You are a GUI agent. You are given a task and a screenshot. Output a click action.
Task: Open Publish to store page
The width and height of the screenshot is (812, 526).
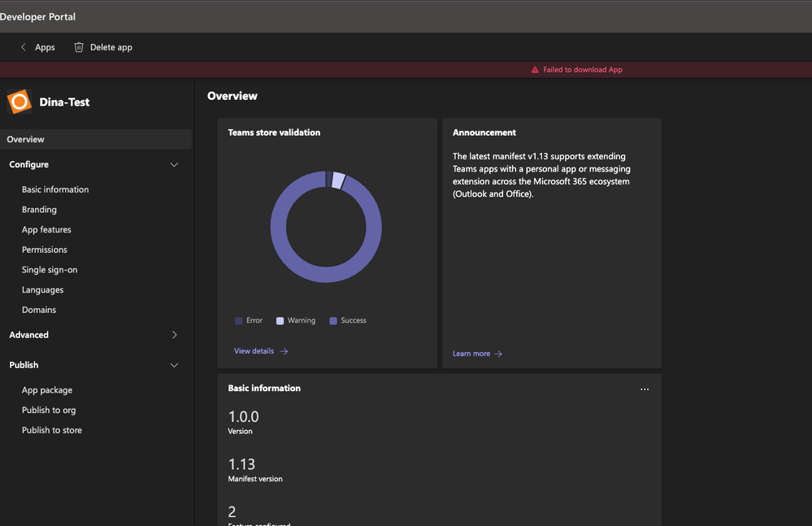[52, 430]
